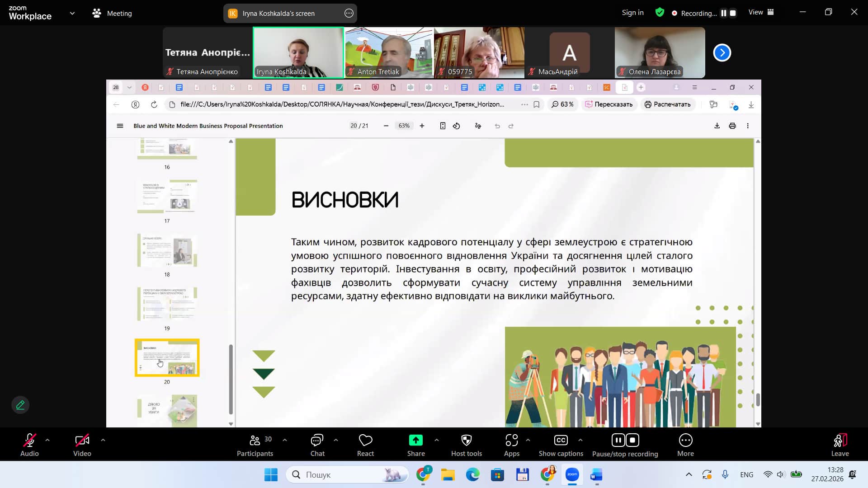Viewport: 868px width, 488px height.
Task: Toggle Show captions
Action: [x=561, y=441]
